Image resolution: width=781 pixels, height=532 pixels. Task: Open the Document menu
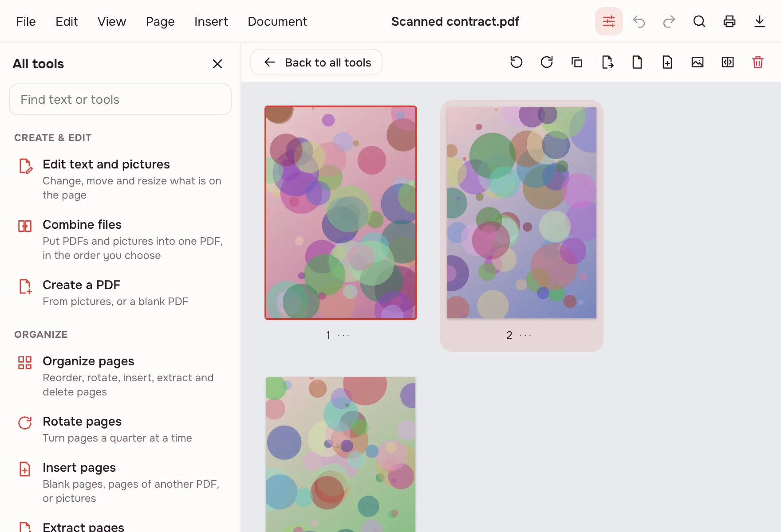(277, 21)
